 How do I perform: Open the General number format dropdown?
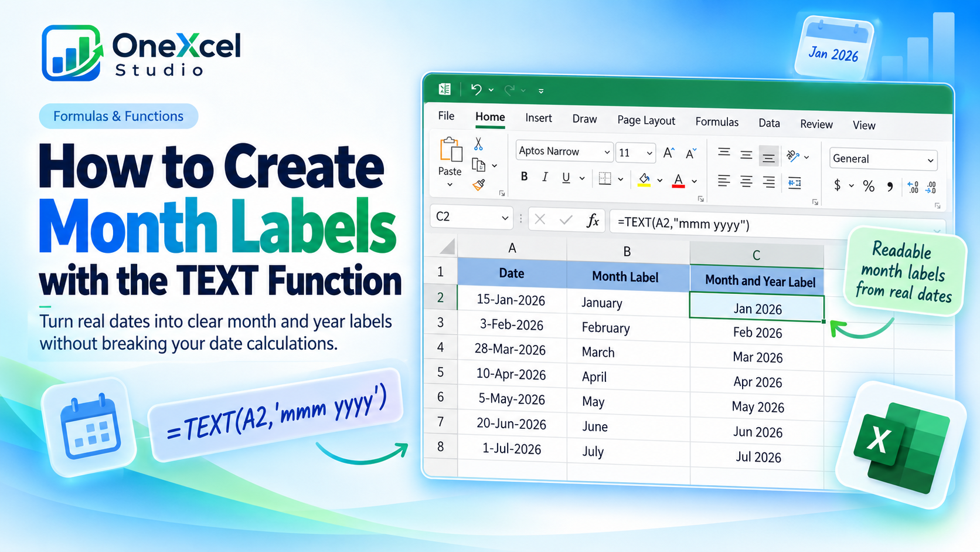tap(930, 160)
